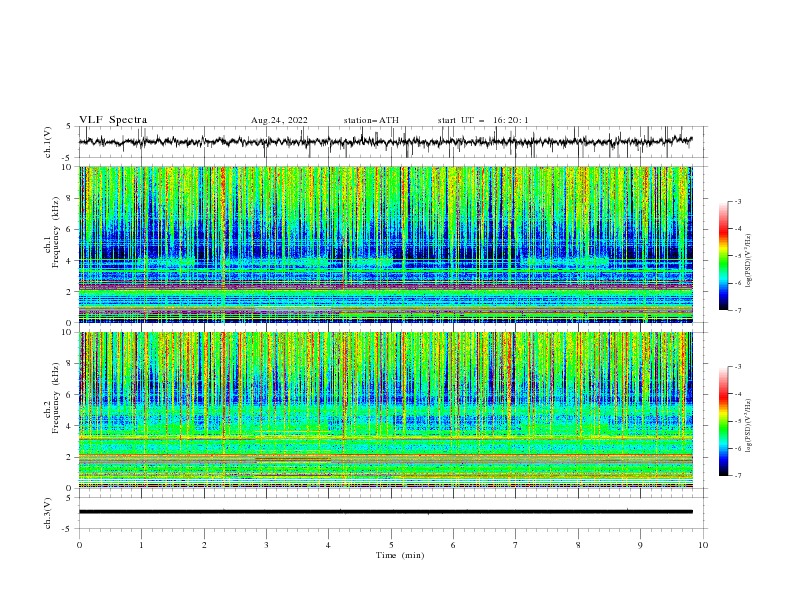Click the time axis end label "10"
792x612 pixels.
[x=703, y=545]
